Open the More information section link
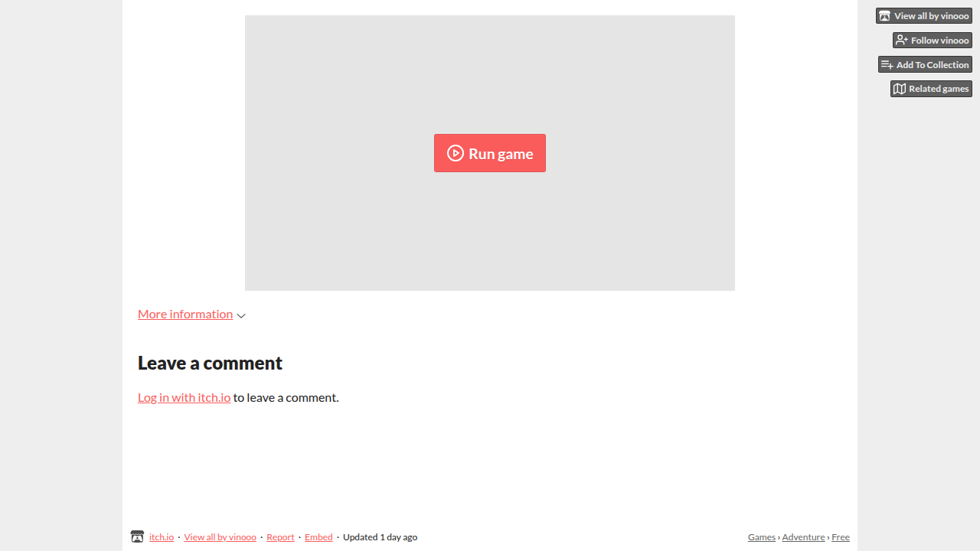This screenshot has height=551, width=980. 185,314
